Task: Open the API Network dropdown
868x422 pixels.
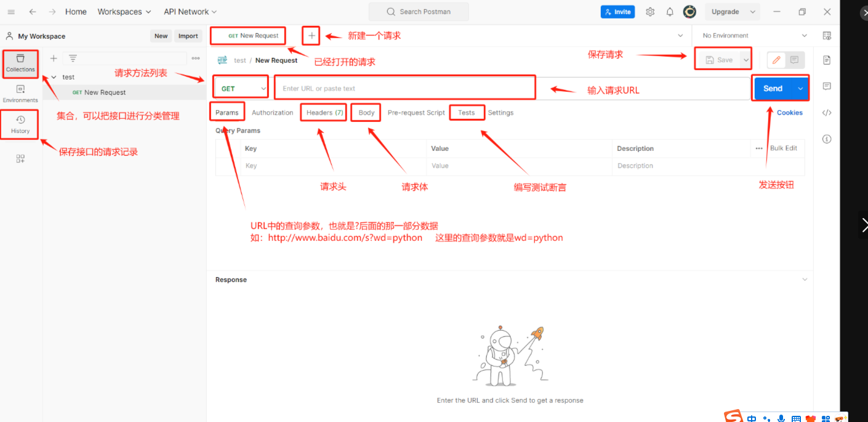Action: point(190,12)
